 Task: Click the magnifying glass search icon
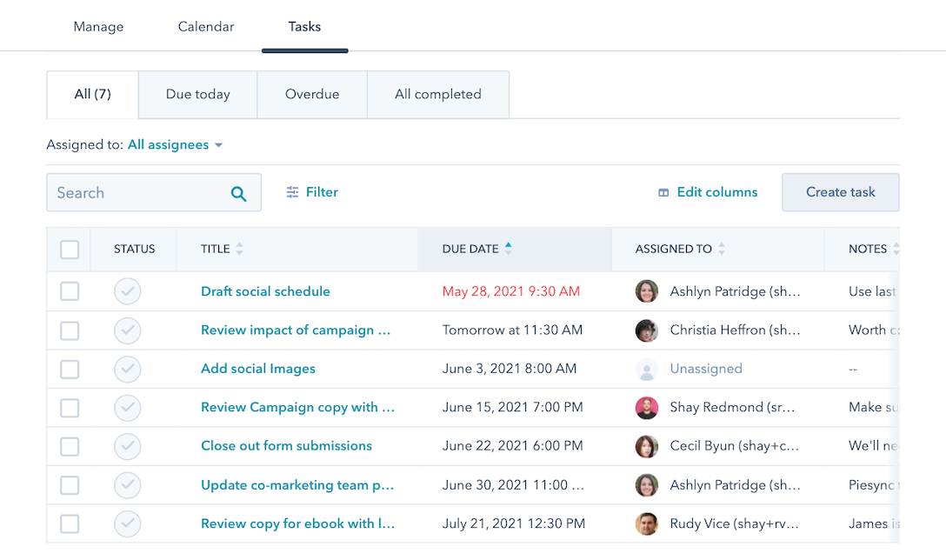(x=238, y=193)
